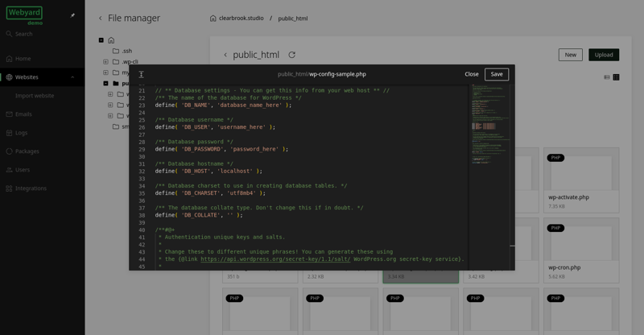644x335 pixels.
Task: Click the Logs icon in sidebar
Action: coord(9,133)
